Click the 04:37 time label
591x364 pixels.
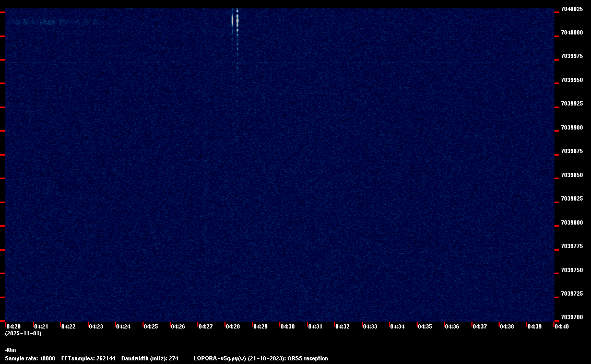pos(479,326)
